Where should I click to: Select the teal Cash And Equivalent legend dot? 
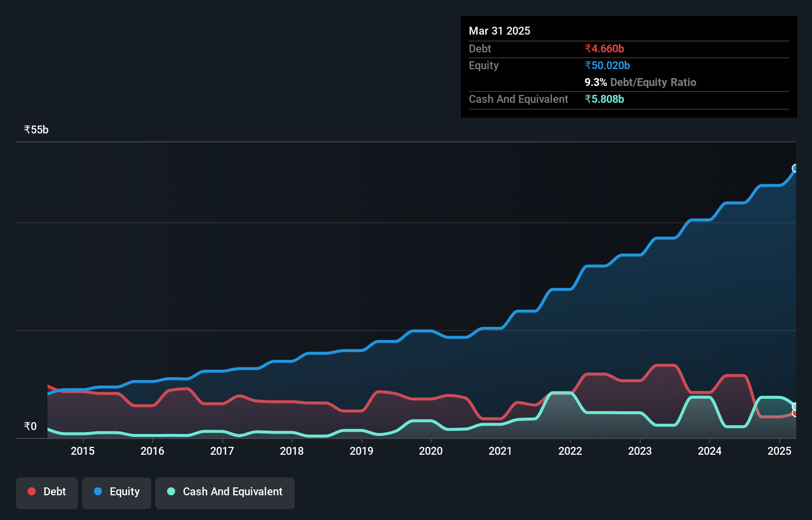pos(171,492)
